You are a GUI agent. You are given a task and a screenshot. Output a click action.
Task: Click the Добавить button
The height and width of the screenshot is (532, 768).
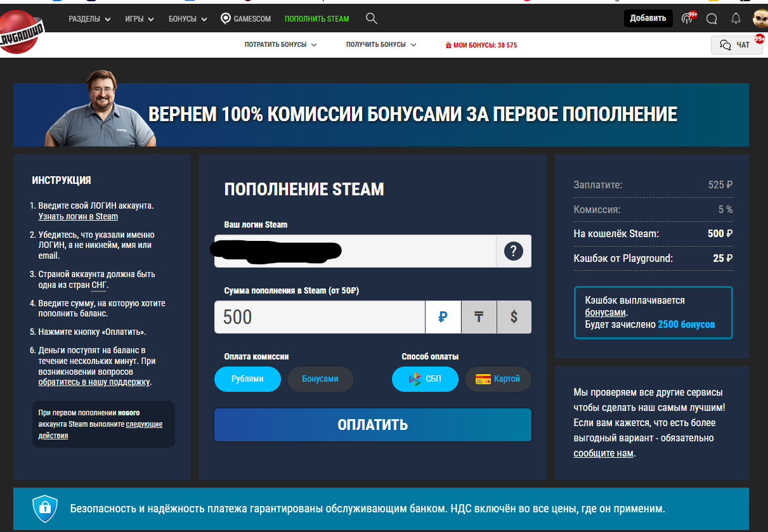(x=648, y=18)
